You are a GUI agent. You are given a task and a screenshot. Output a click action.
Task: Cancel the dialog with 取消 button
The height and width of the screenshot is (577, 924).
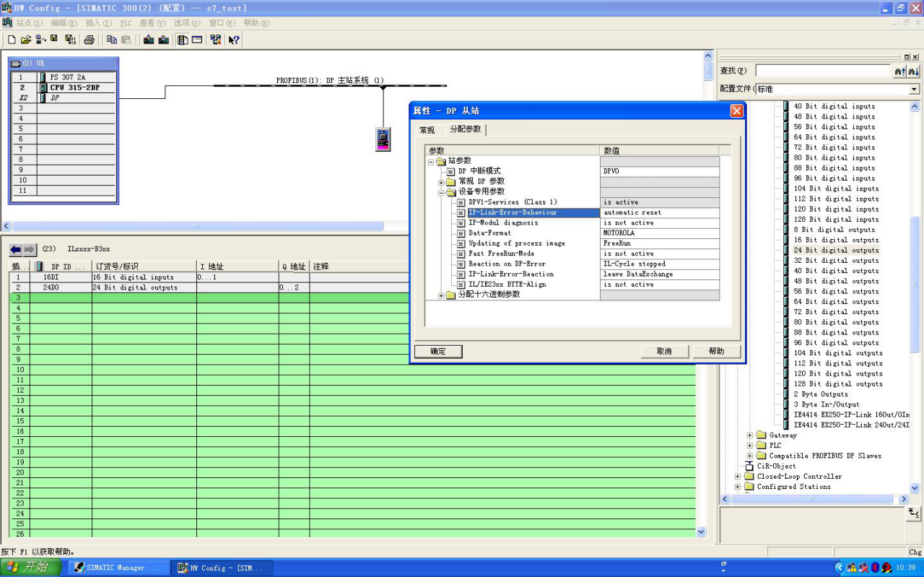click(664, 351)
